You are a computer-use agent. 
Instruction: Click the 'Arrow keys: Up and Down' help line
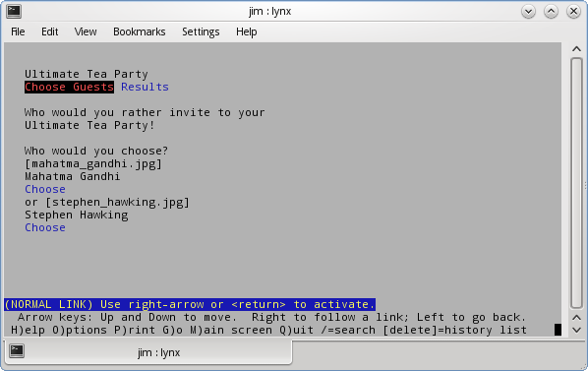coord(271,317)
